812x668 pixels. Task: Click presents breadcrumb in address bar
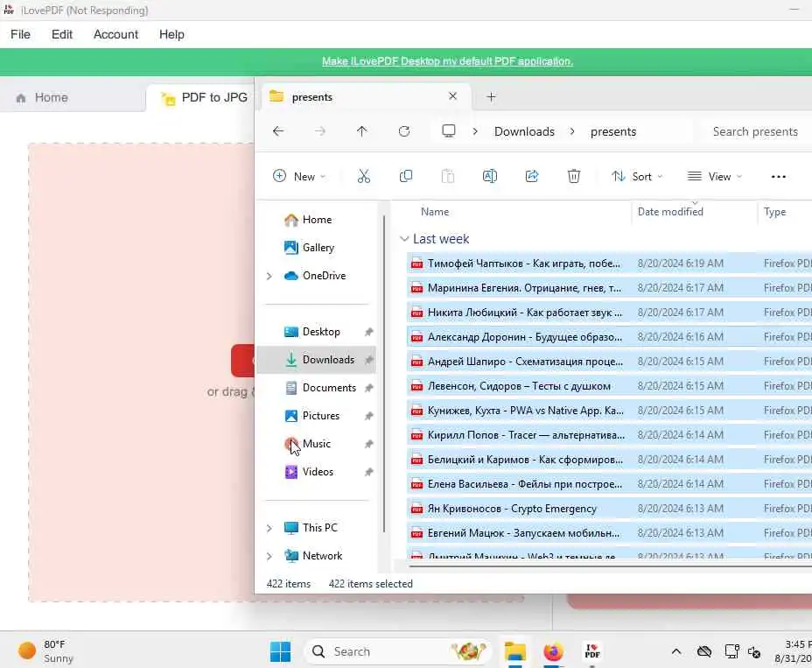[613, 131]
